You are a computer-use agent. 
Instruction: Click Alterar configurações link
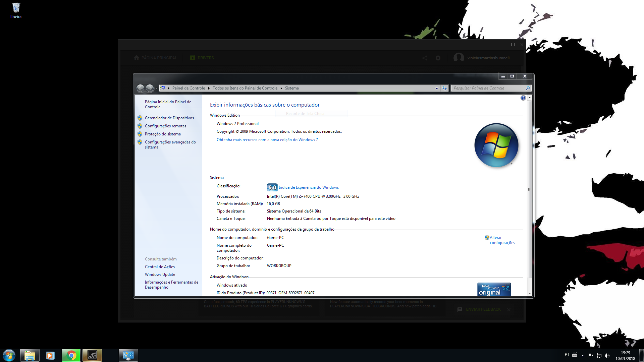pos(502,240)
